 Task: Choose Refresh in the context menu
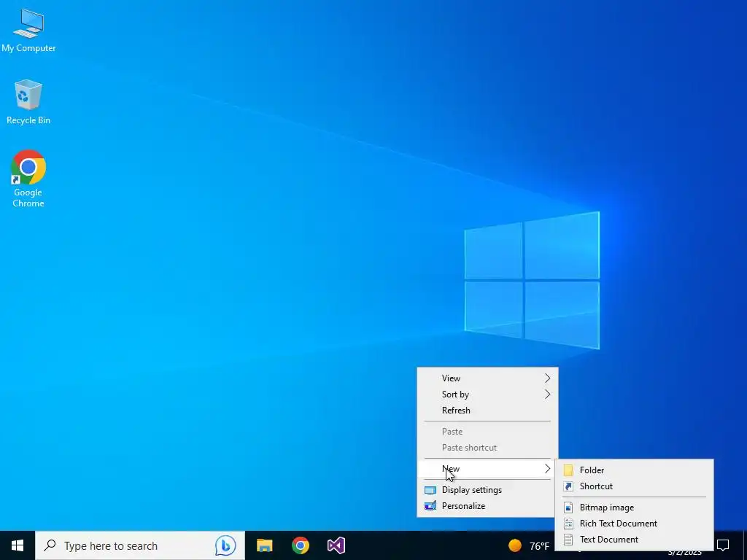point(487,411)
